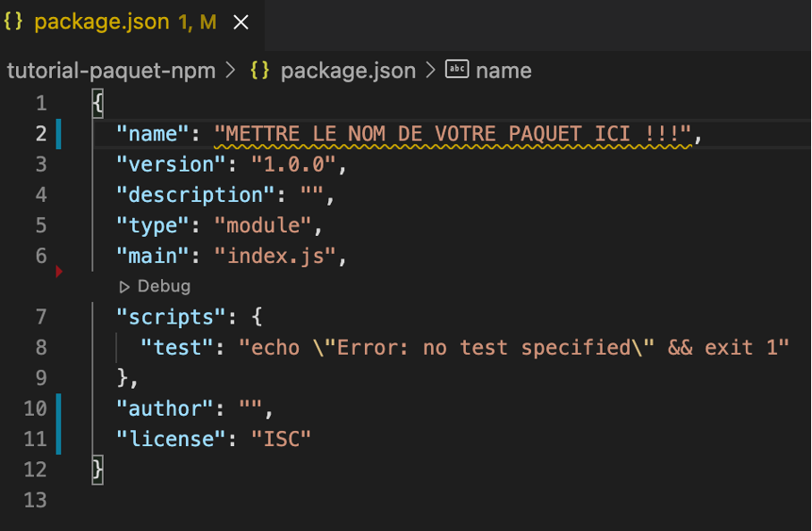This screenshot has width=812, height=531.
Task: Click the curly braces JSON icon on package.json tab
Action: point(13,21)
